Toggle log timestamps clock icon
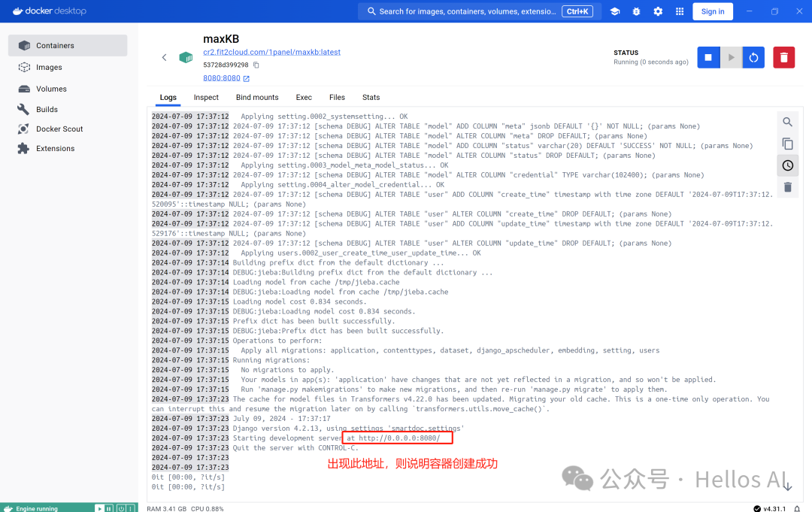This screenshot has width=812, height=512. 787,165
